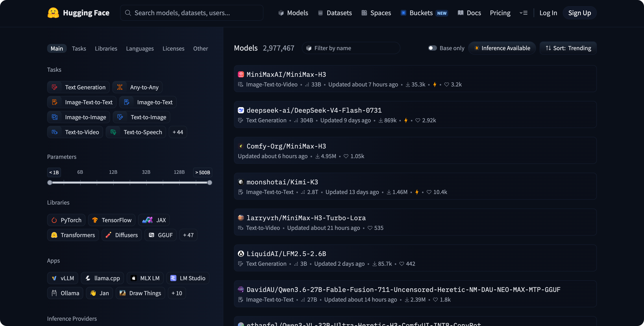
Task: Click the Image-Text-to-Text task icon
Action: [54, 102]
